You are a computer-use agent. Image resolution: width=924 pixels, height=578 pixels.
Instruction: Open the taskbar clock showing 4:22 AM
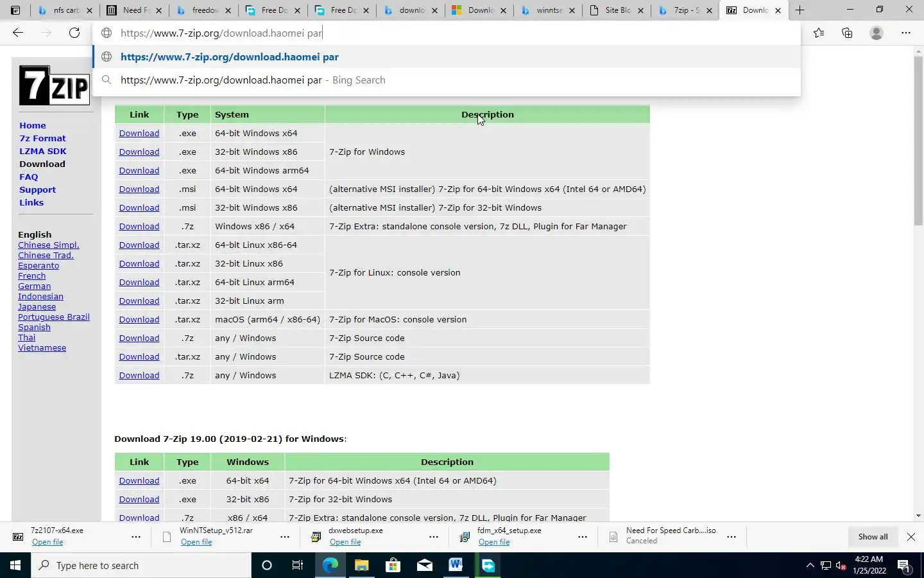869,565
